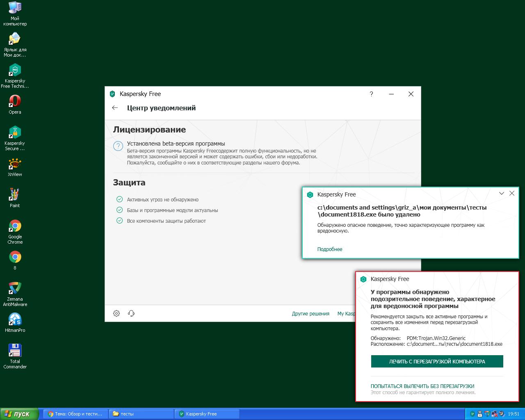Click the beta version info question icon
Viewport: 525px width, 420px height.
tap(118, 146)
